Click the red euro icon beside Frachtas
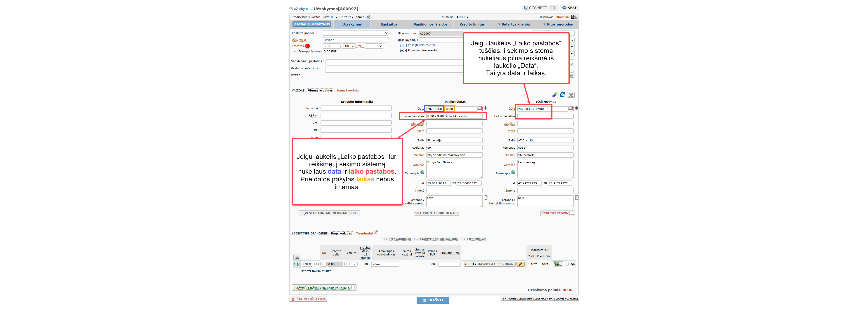 (x=307, y=46)
